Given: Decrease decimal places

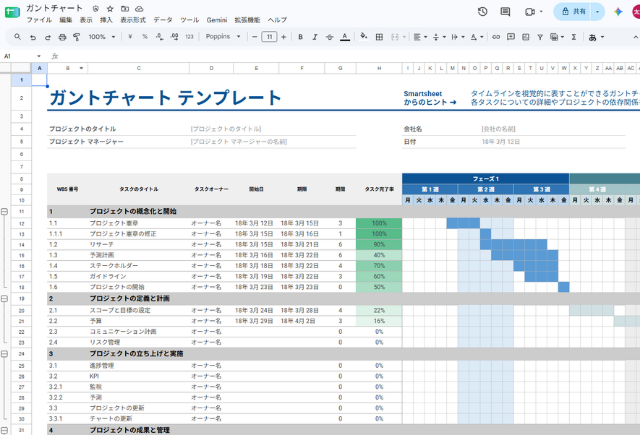Looking at the screenshot, I should tap(160, 37).
